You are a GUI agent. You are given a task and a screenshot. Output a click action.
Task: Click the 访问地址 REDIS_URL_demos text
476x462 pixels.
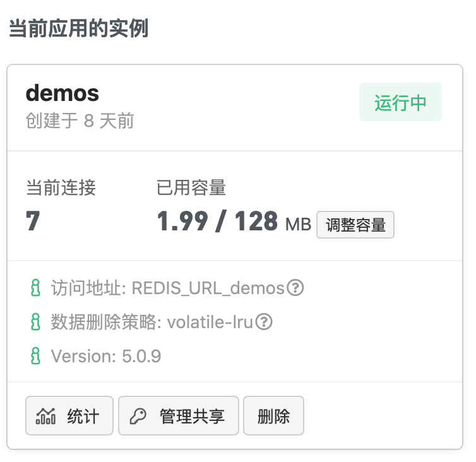point(167,288)
